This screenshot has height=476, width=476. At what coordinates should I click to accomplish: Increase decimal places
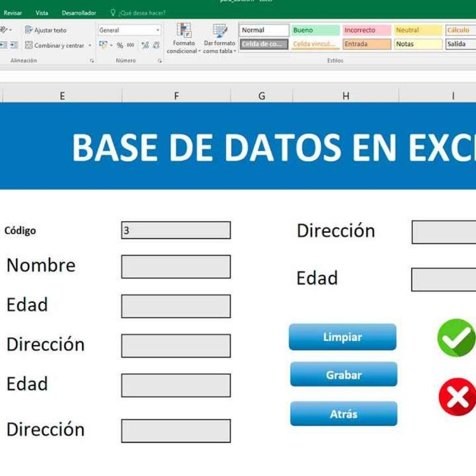pyautogui.click(x=145, y=45)
